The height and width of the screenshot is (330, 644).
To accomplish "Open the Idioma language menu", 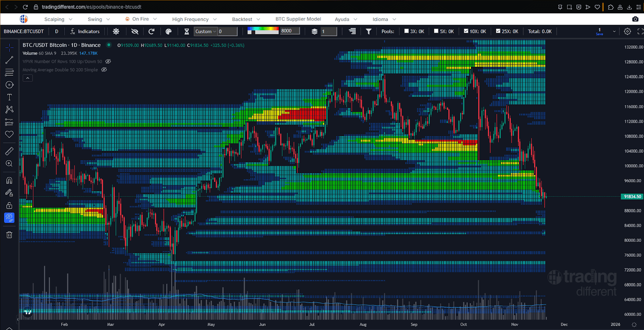I will [x=384, y=19].
